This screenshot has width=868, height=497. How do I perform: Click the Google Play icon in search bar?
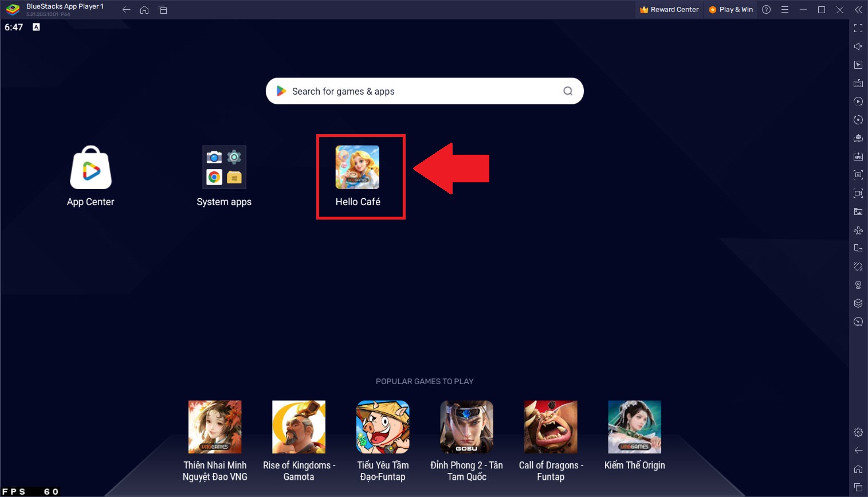[x=281, y=91]
